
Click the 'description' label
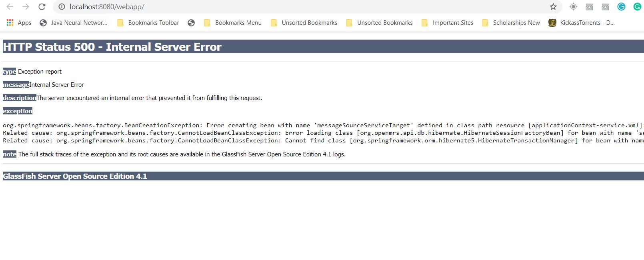click(x=19, y=98)
